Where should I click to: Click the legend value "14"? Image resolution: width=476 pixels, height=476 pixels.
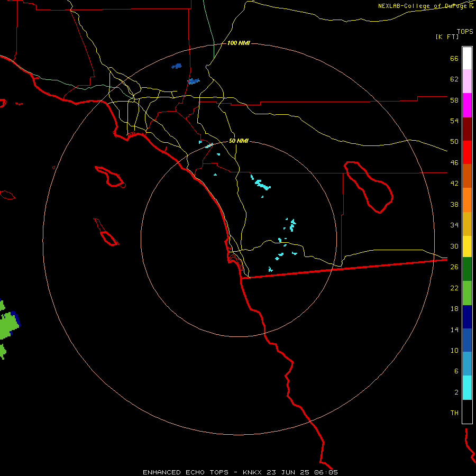click(454, 329)
